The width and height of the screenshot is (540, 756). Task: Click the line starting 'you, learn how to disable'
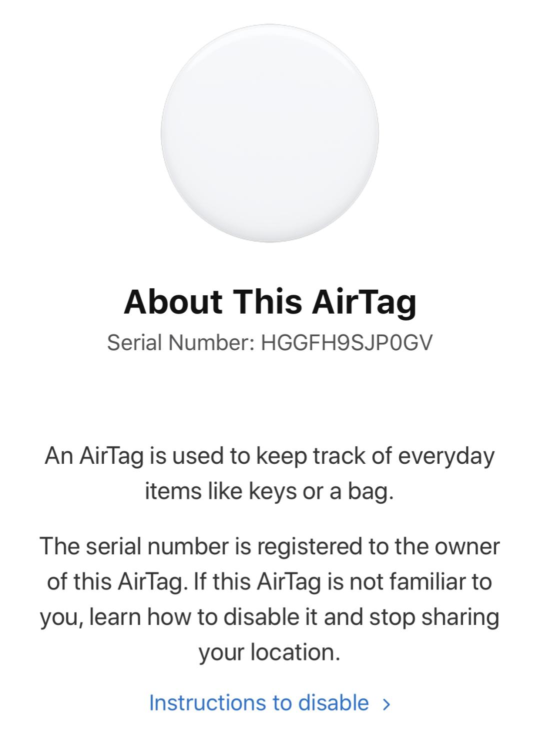tap(269, 617)
